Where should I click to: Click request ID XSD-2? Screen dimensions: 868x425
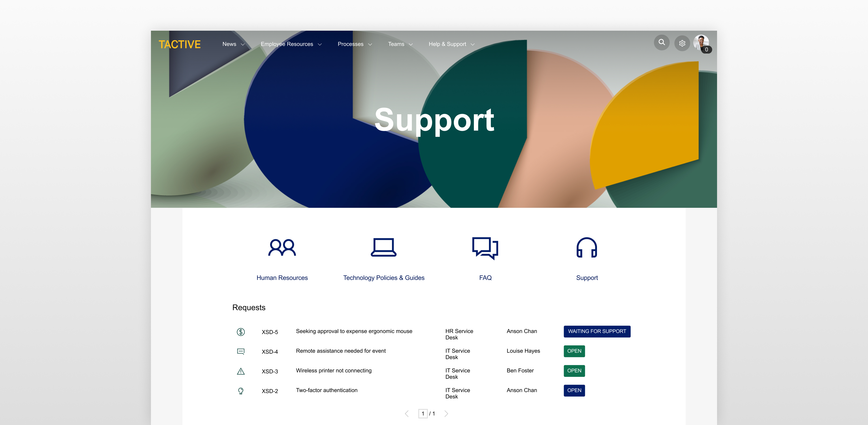point(270,391)
